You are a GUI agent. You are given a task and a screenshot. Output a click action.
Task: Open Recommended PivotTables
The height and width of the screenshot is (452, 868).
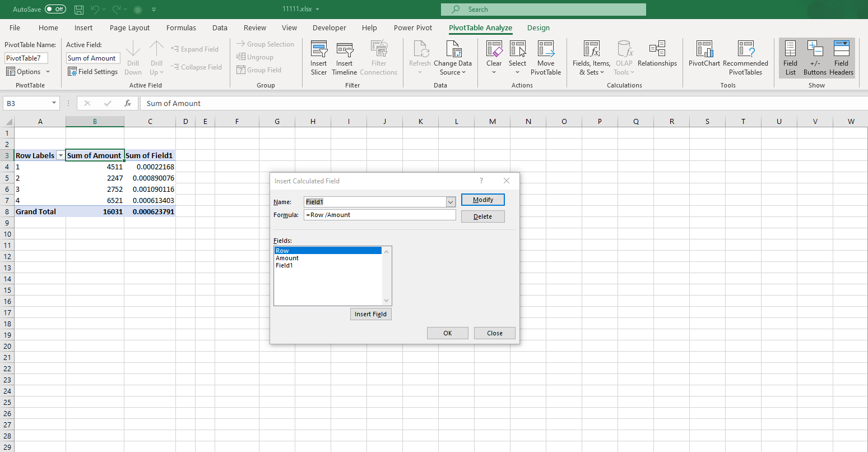coord(745,58)
